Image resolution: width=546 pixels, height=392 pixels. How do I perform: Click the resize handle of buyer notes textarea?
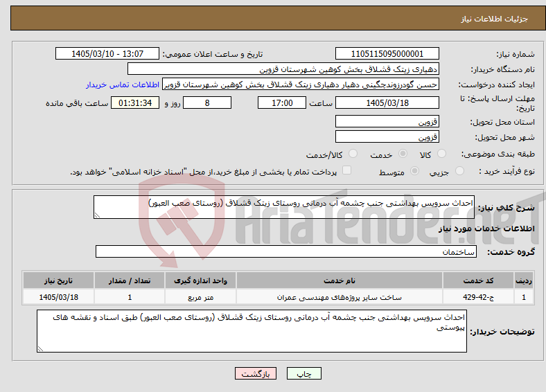[40, 349]
